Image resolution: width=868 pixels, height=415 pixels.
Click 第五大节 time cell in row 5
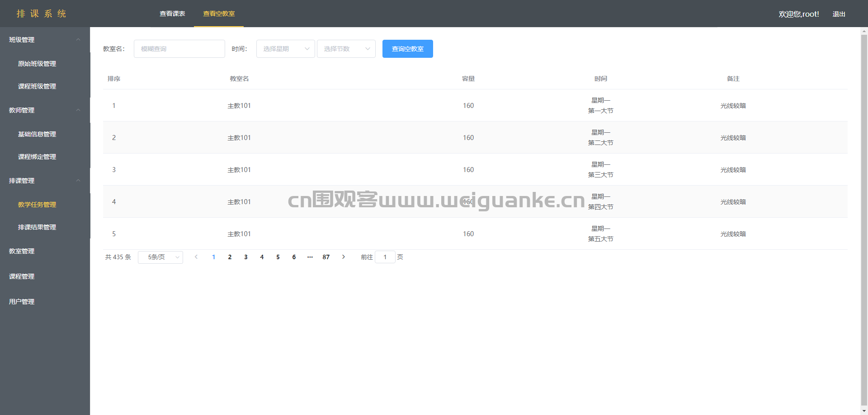601,239
